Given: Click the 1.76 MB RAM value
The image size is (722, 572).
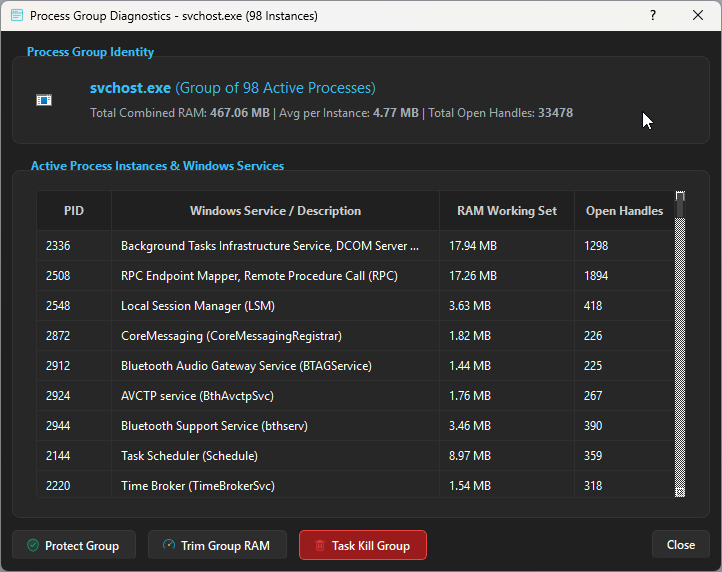Looking at the screenshot, I should pos(470,395).
